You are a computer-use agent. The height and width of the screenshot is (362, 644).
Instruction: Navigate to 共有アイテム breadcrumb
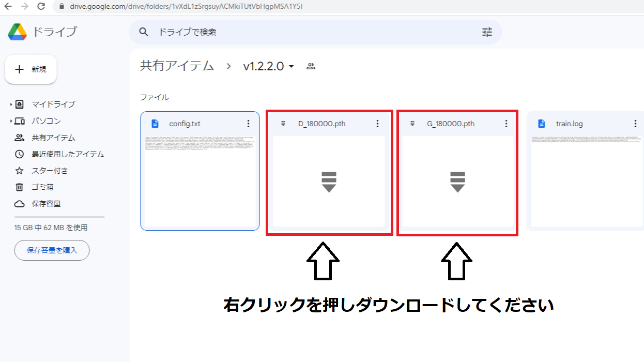tap(177, 66)
